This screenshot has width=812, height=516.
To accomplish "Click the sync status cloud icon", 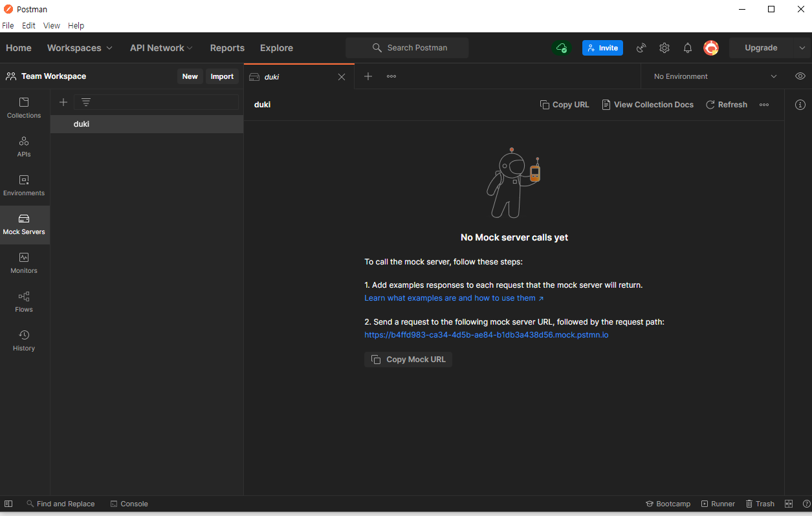I will click(562, 48).
